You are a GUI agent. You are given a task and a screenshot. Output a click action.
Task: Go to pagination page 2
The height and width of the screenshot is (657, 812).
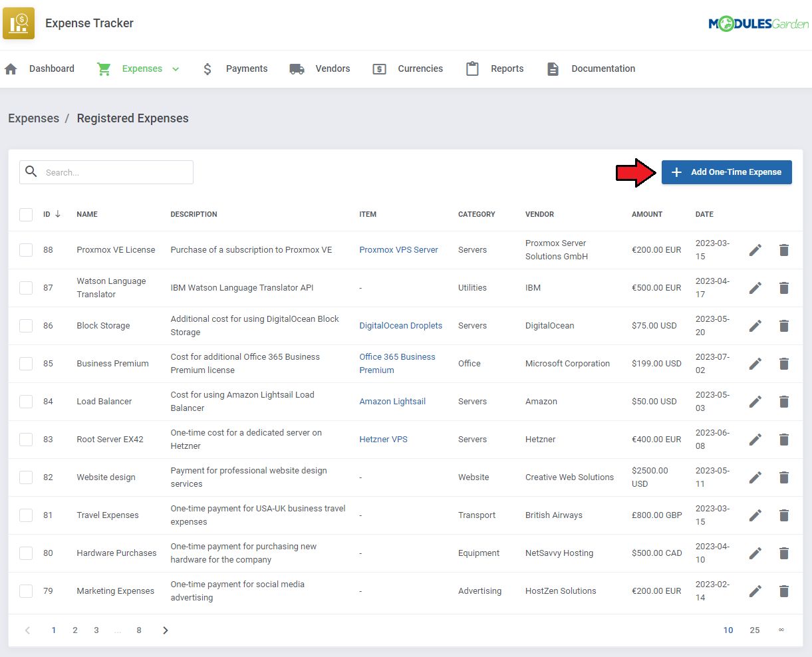(x=75, y=630)
